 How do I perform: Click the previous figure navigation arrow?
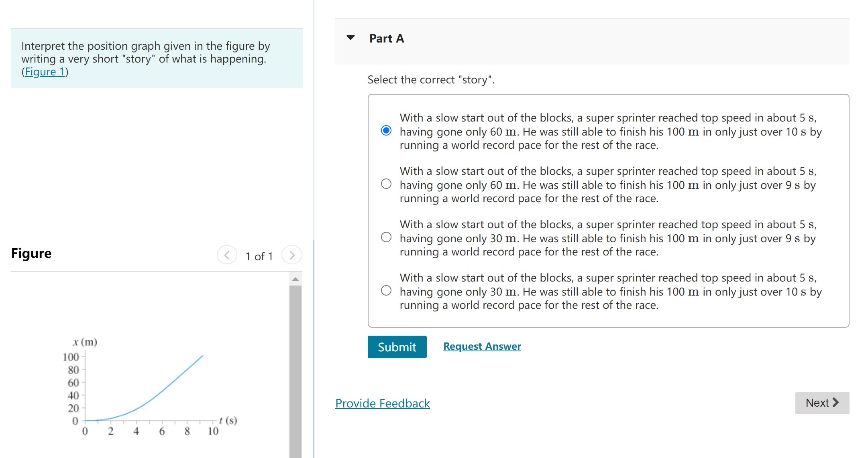(227, 255)
